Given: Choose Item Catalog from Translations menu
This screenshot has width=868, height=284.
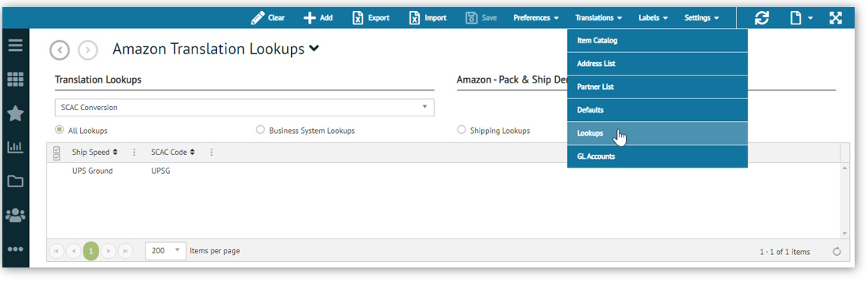Looking at the screenshot, I should [657, 40].
